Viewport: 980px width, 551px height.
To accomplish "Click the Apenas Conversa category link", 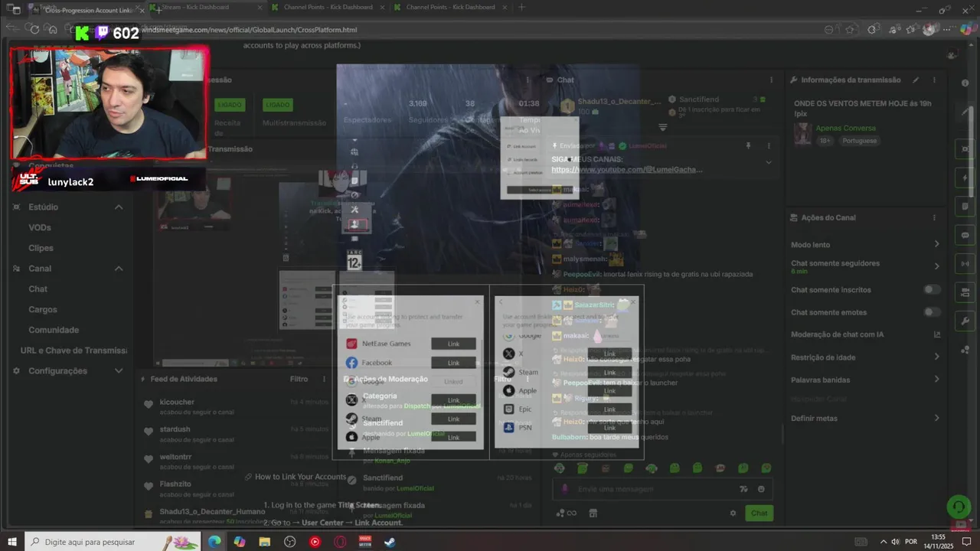I will (x=845, y=128).
